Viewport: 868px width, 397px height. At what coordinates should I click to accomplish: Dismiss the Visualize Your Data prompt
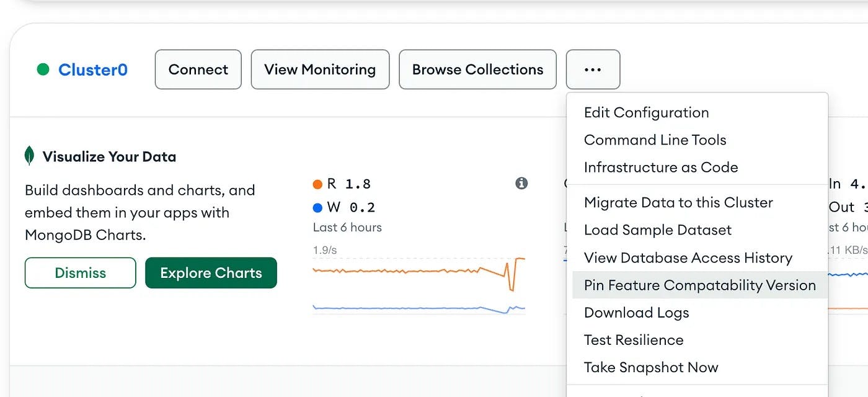click(80, 273)
